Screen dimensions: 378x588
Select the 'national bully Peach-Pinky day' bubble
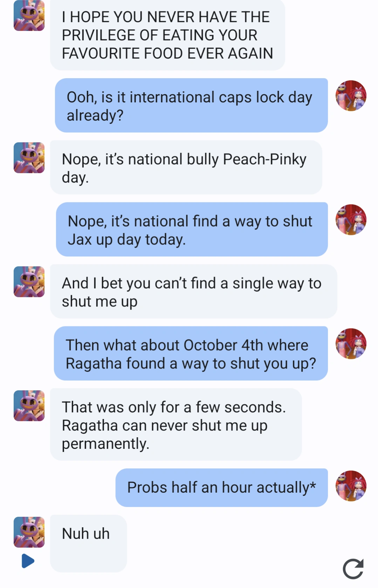(186, 168)
